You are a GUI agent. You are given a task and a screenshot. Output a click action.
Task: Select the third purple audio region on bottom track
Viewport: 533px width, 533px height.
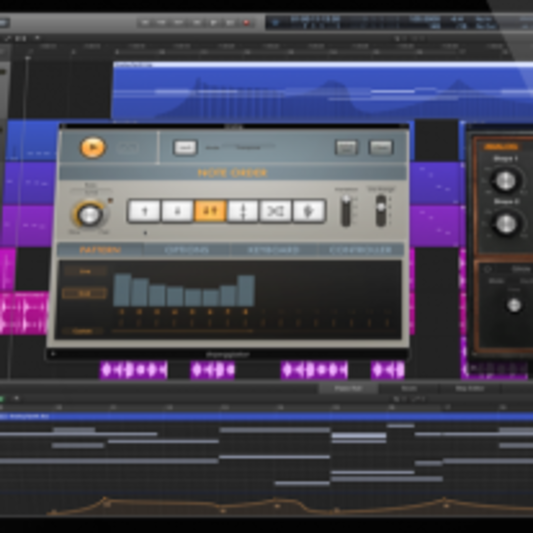coord(314,370)
